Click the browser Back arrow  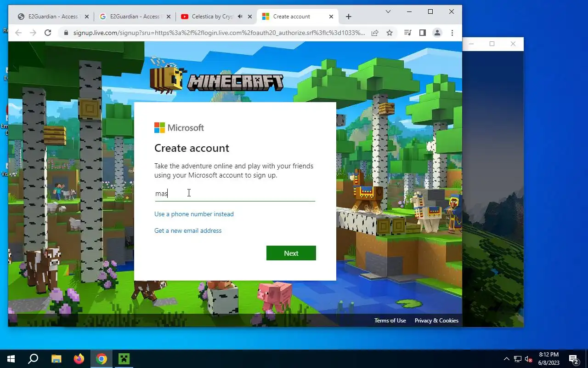(x=18, y=33)
